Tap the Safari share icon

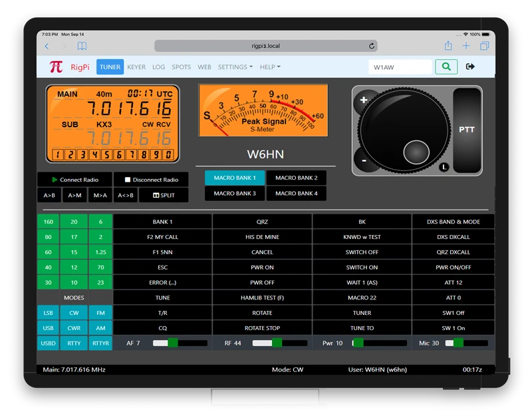coord(448,46)
